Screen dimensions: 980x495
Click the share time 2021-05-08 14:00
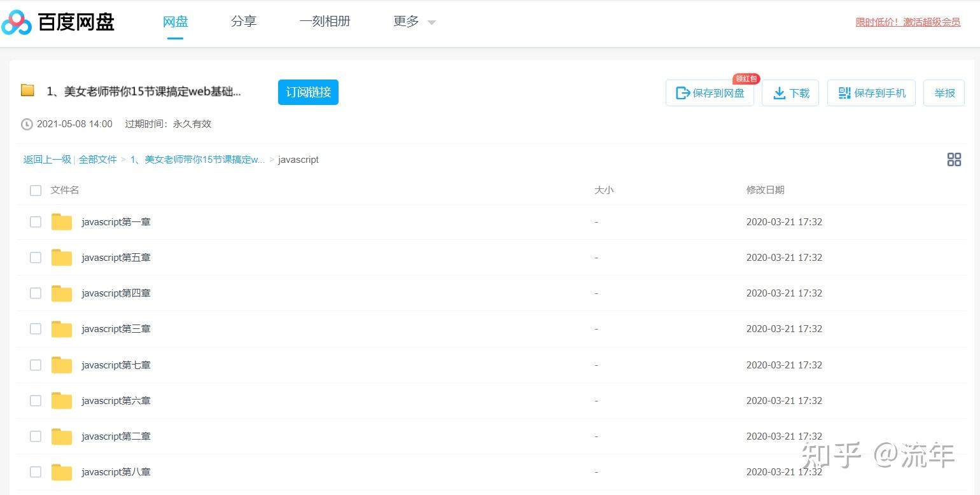[74, 124]
